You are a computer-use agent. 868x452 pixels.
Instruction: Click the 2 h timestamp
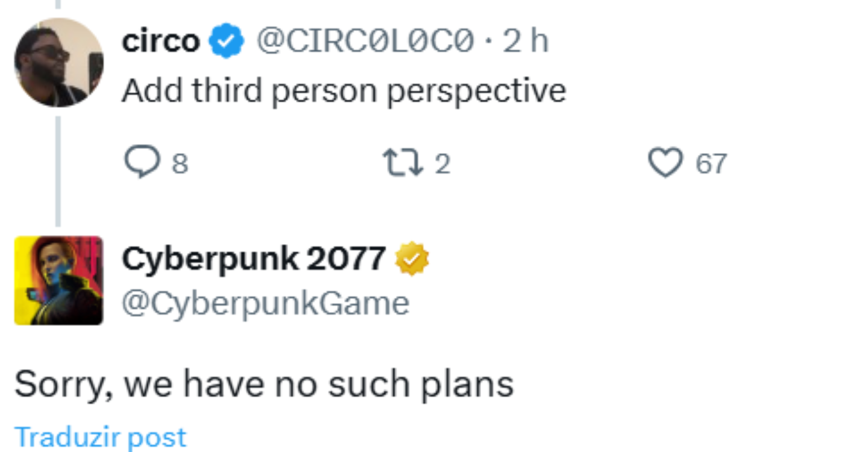pos(526,42)
